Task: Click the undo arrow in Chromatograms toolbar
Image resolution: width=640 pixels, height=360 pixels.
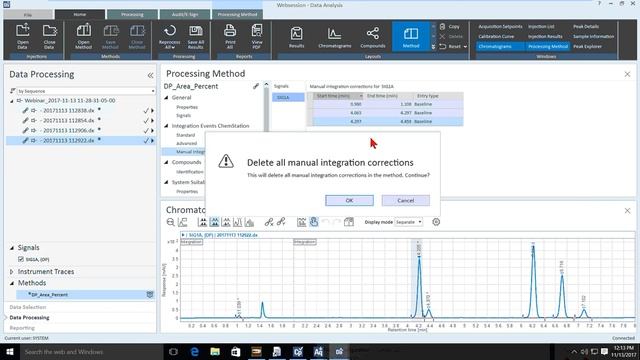Action: tap(325, 222)
